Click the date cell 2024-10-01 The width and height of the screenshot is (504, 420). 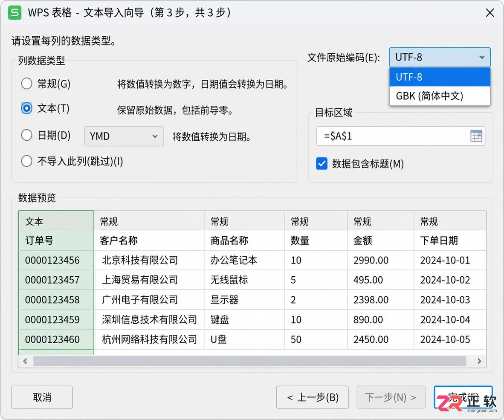450,260
